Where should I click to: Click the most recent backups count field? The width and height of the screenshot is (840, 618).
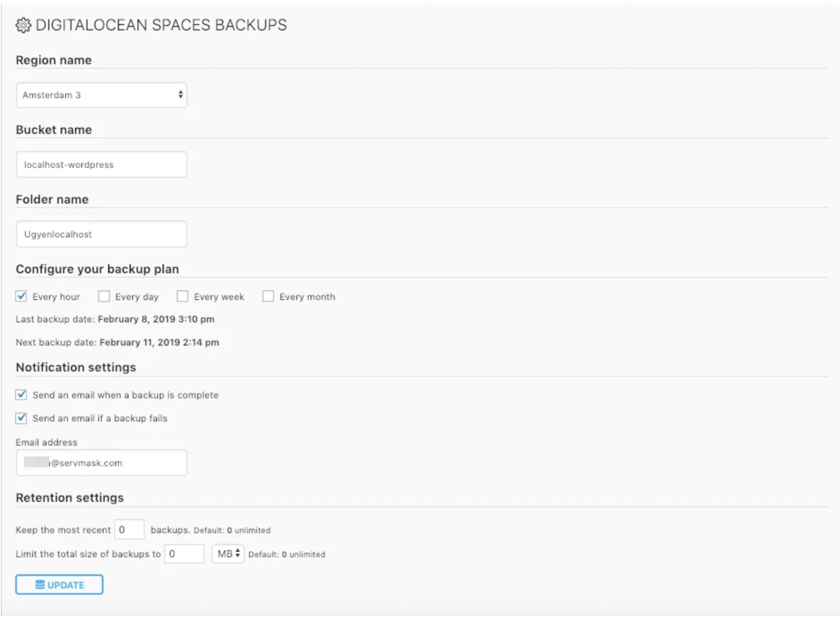[x=129, y=529]
